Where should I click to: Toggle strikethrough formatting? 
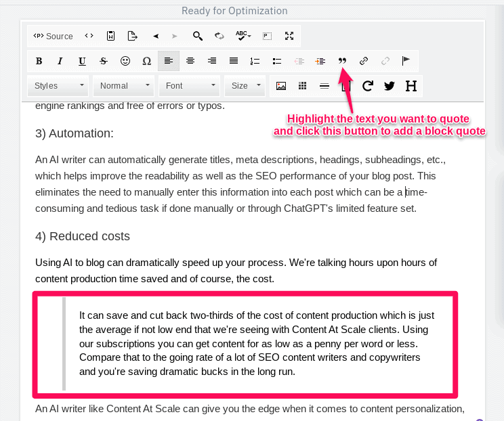[104, 61]
